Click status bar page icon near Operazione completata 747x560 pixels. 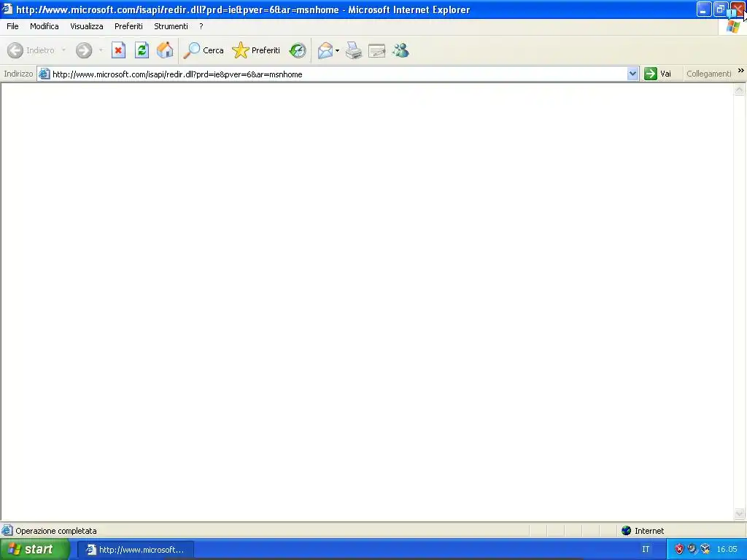click(x=7, y=531)
